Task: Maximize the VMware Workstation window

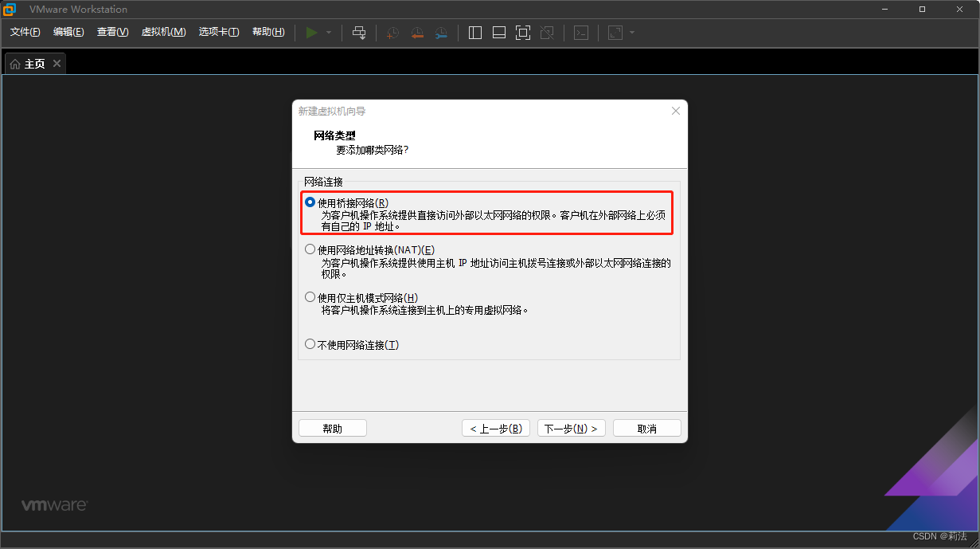Action: (922, 10)
